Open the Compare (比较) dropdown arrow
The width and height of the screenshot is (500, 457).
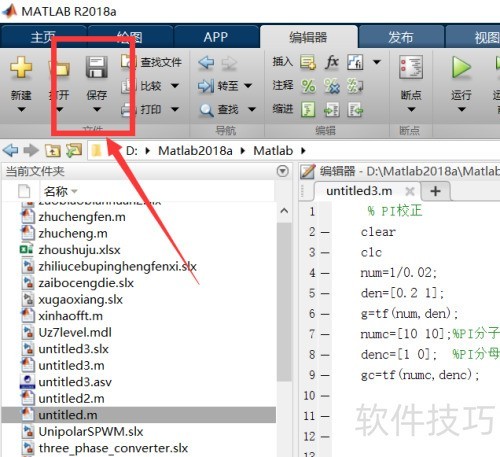coord(175,86)
